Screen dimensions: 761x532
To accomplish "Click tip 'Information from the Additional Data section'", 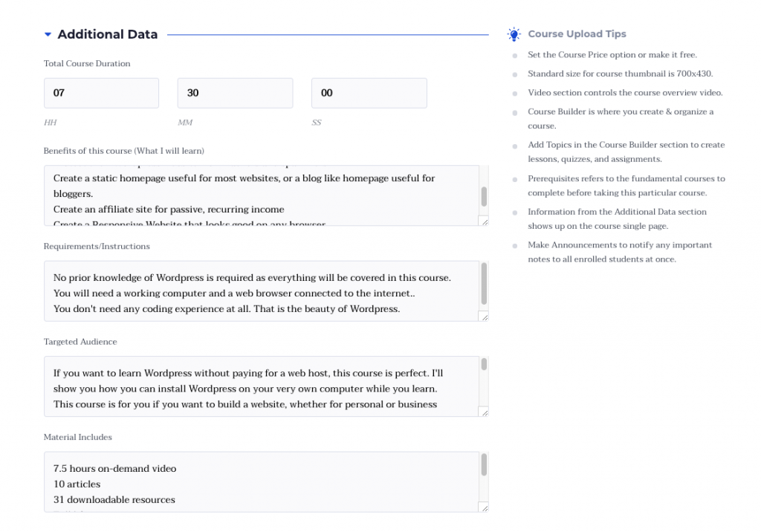I will [618, 219].
